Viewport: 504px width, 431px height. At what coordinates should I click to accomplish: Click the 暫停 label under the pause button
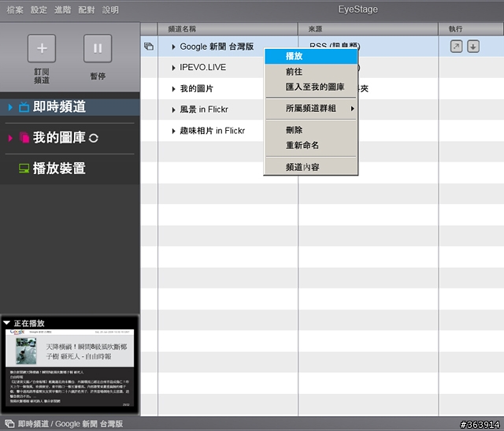[98, 76]
